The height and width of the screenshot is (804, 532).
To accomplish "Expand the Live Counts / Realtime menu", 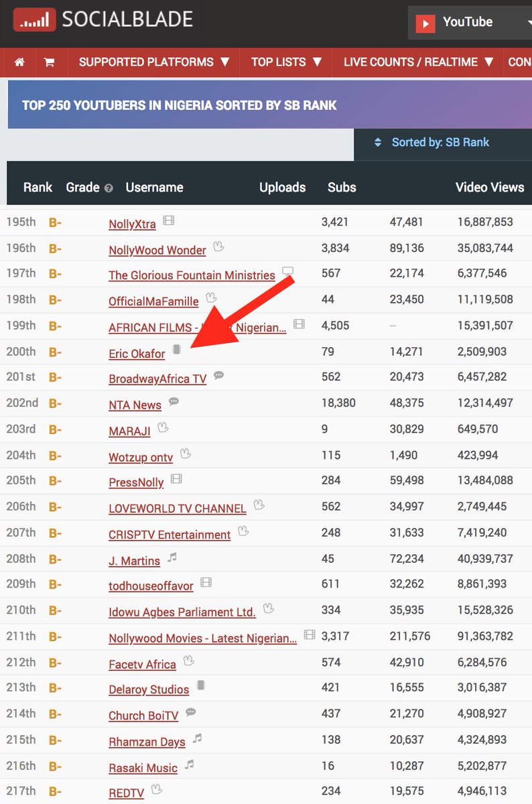I will 418,62.
